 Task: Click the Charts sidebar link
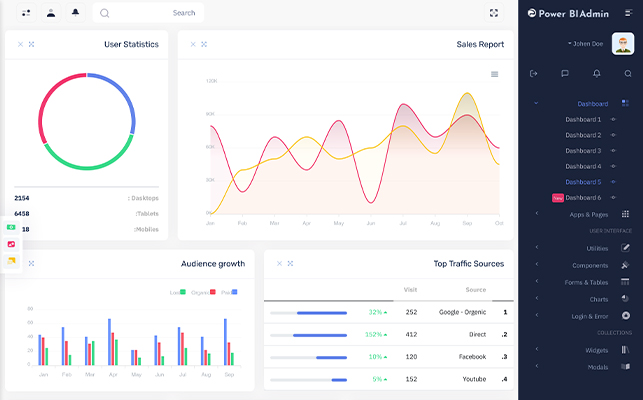[x=599, y=299]
